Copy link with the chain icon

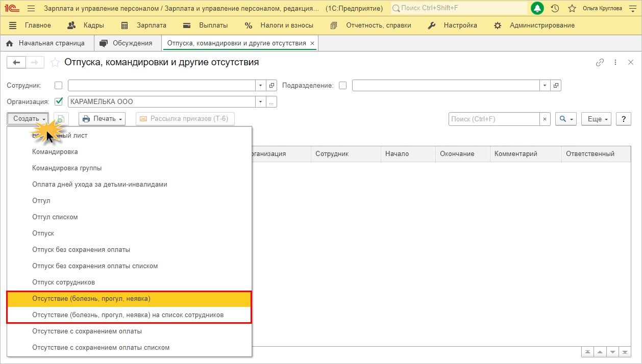point(600,62)
